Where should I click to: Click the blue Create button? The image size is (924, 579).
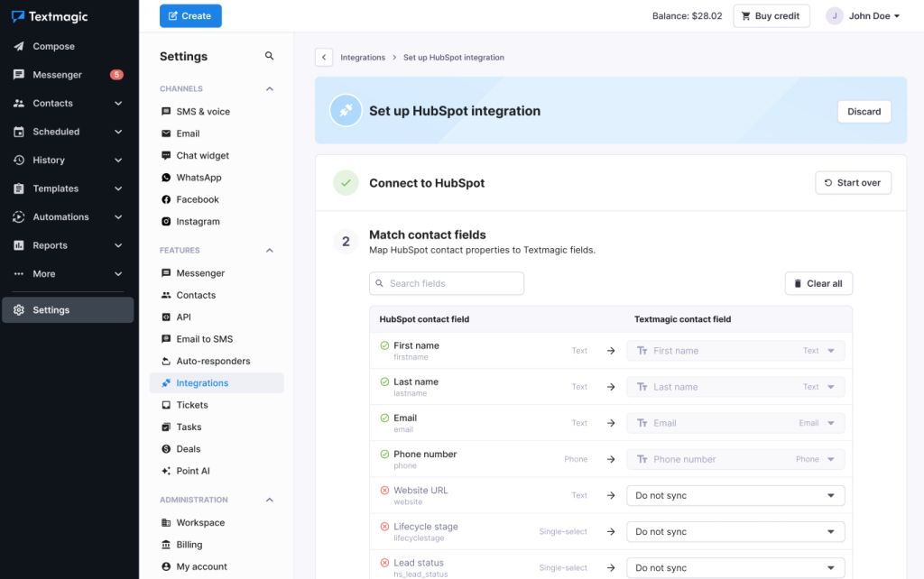click(x=190, y=16)
